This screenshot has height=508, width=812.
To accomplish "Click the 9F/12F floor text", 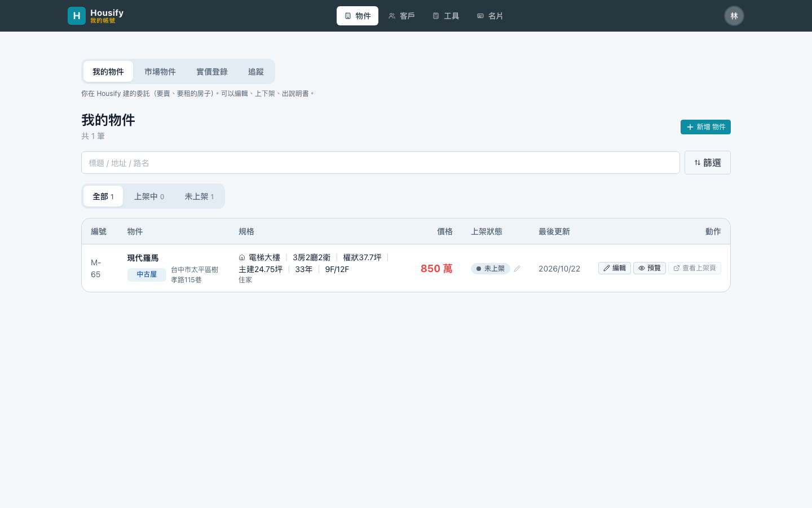I will click(x=337, y=269).
